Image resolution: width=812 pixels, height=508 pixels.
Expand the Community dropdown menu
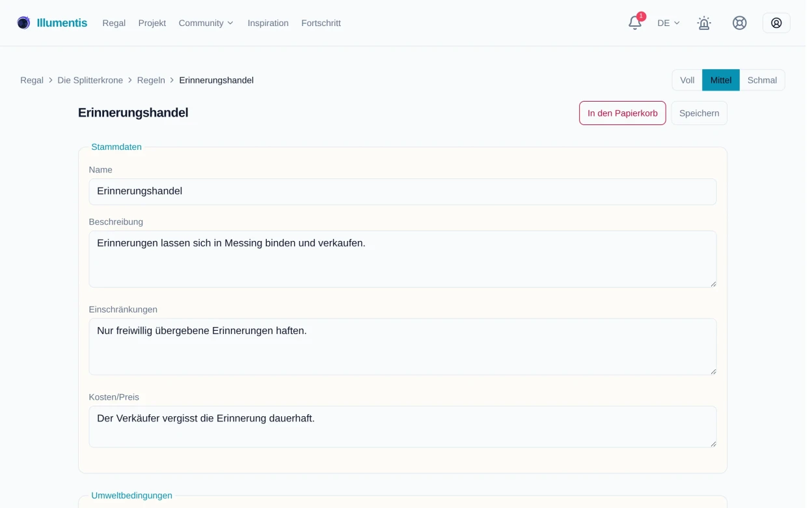pos(206,23)
